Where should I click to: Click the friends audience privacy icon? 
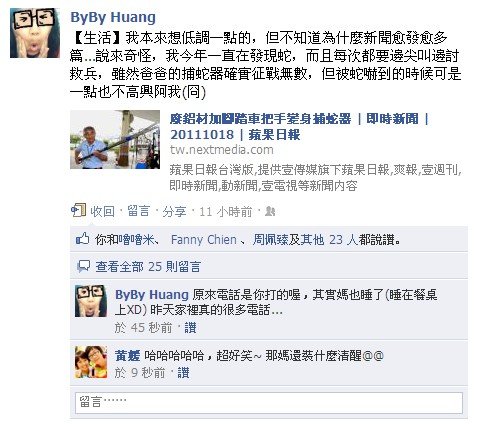(x=270, y=211)
